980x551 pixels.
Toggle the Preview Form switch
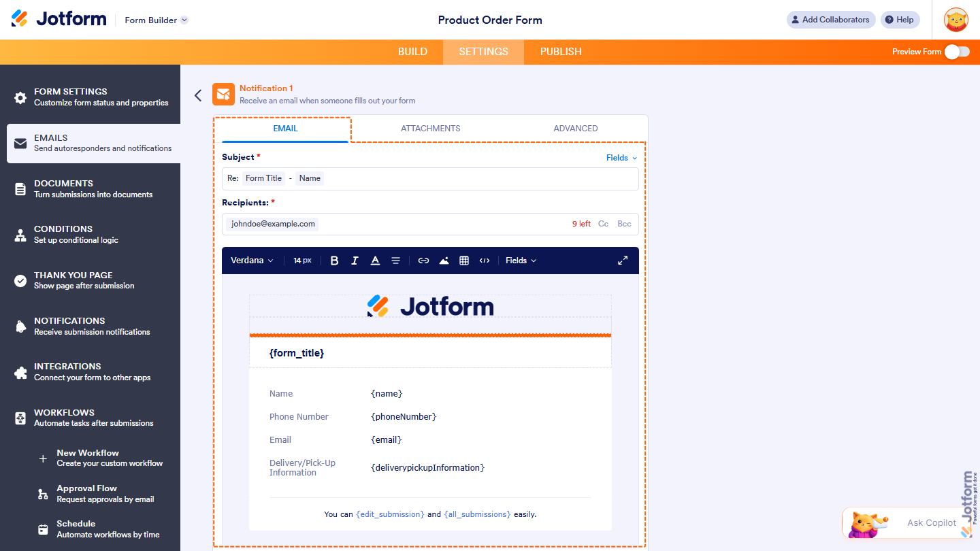coord(957,52)
